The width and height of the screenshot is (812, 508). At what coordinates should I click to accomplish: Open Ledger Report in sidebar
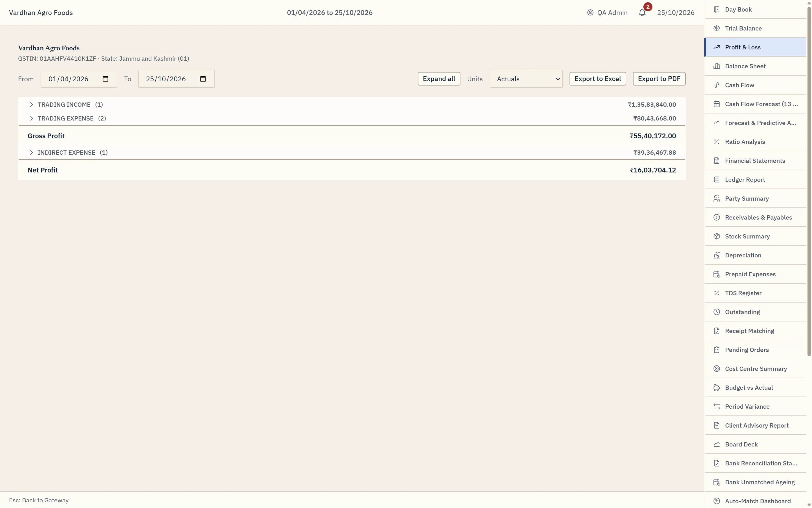(755, 180)
